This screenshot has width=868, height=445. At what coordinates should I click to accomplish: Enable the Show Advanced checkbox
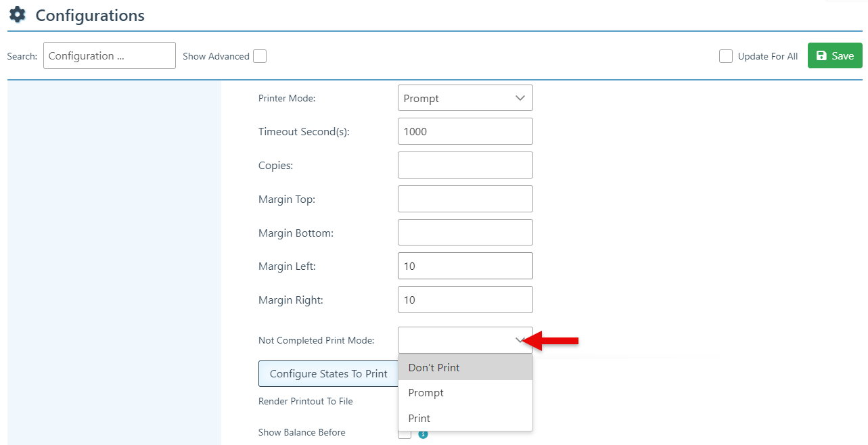point(260,56)
